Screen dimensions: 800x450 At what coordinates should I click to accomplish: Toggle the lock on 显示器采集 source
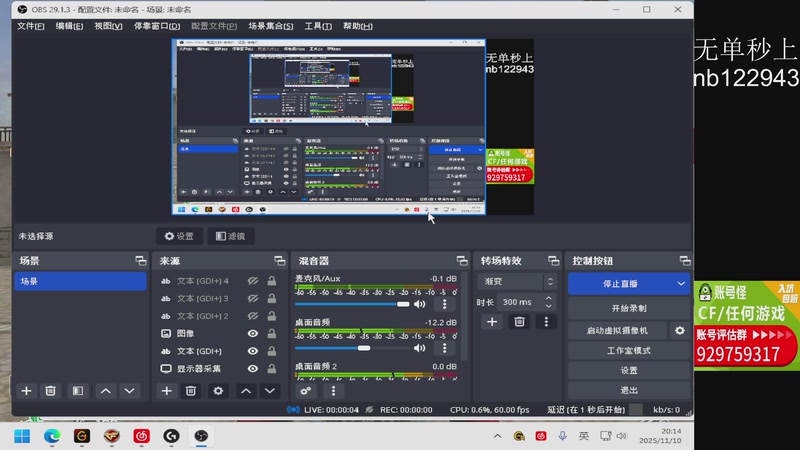pyautogui.click(x=272, y=368)
